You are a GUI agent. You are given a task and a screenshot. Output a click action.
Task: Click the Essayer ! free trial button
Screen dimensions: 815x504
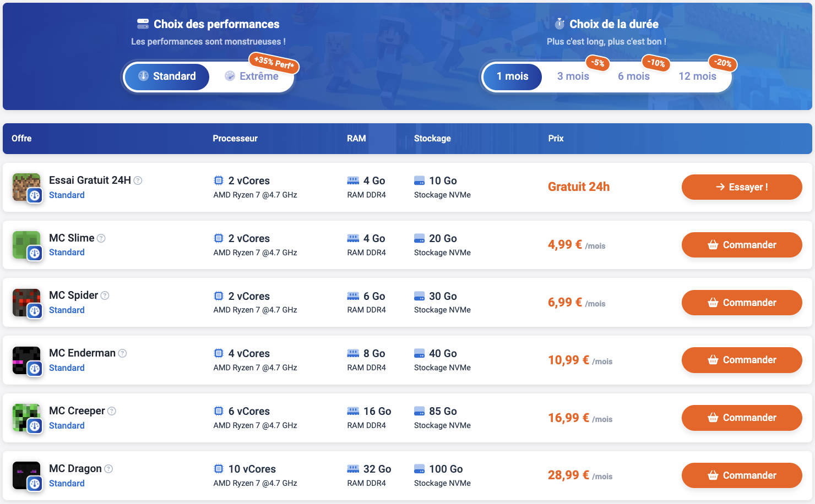[x=742, y=187]
